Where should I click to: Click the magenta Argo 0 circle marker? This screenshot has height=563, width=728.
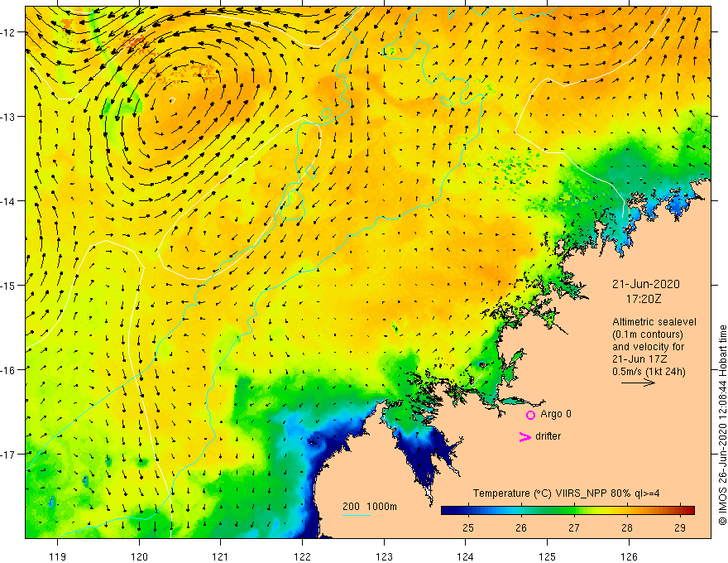(530, 415)
